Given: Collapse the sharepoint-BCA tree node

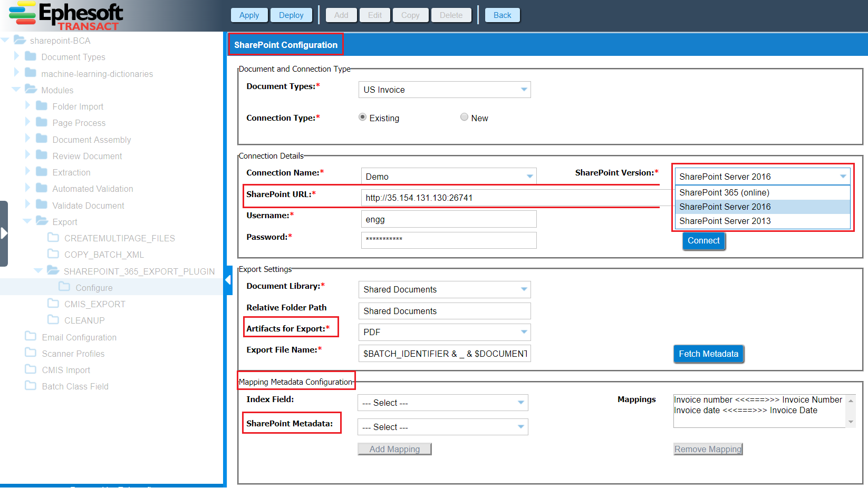Looking at the screenshot, I should pyautogui.click(x=5, y=40).
